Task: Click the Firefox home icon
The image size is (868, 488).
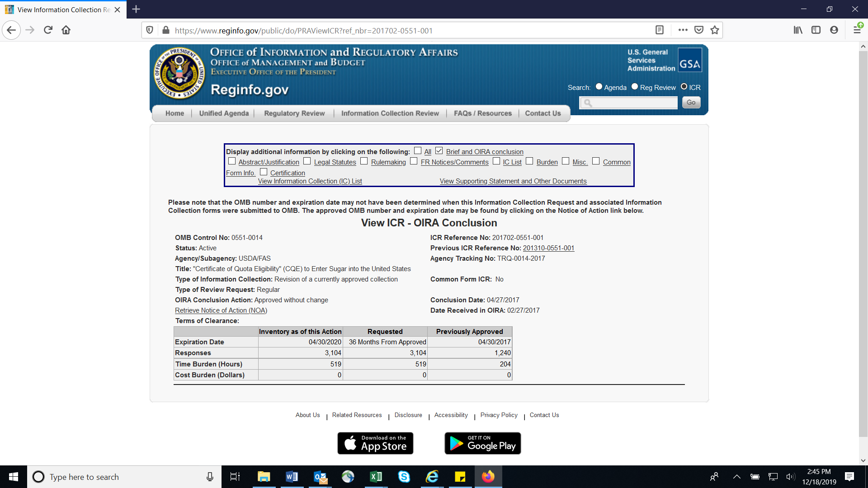Action: [66, 30]
